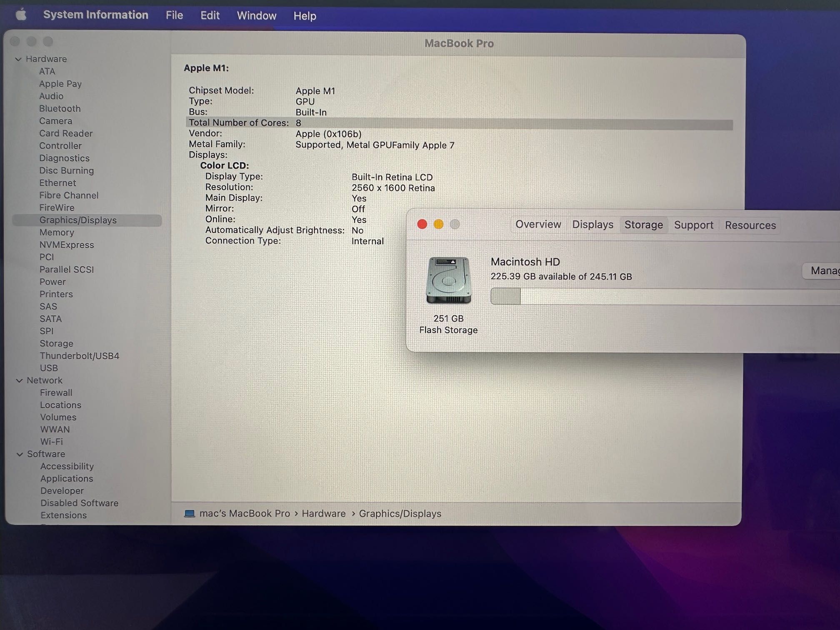
Task: Switch to the Overview tab
Action: [538, 225]
